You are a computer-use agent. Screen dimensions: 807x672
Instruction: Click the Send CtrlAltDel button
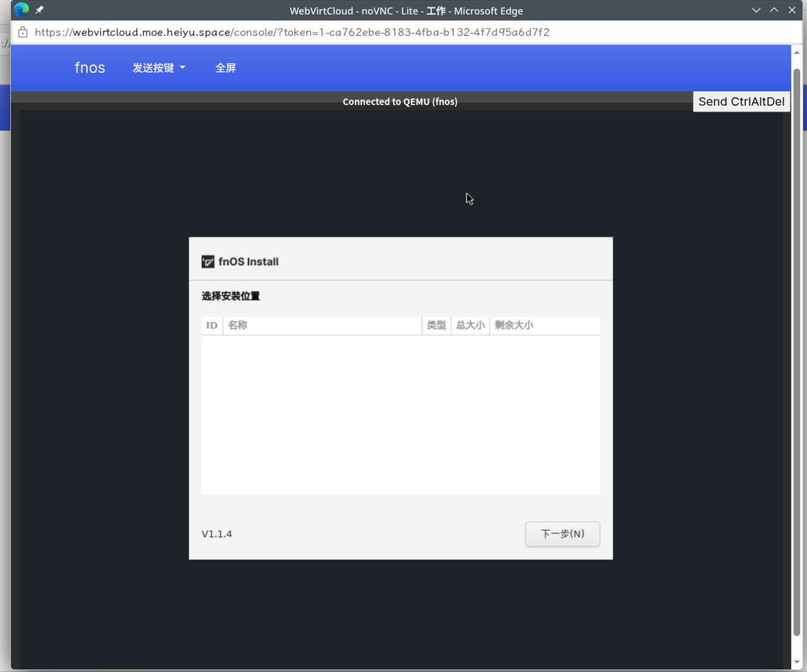coord(741,101)
